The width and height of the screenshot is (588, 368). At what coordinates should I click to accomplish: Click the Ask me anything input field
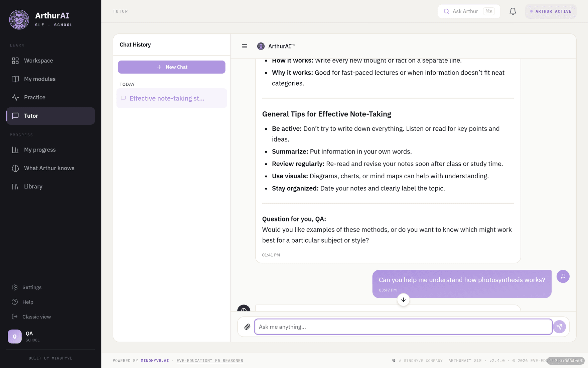coord(403,327)
